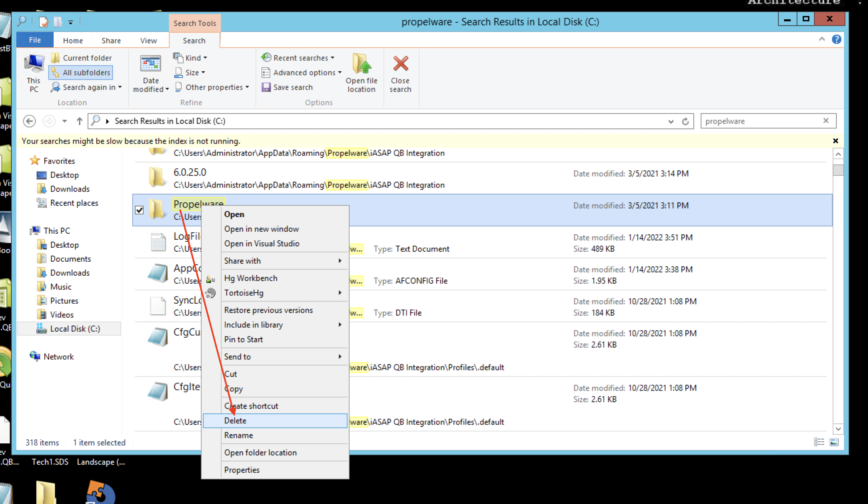The width and height of the screenshot is (868, 504).
Task: Expand Share with submenu
Action: coord(275,261)
